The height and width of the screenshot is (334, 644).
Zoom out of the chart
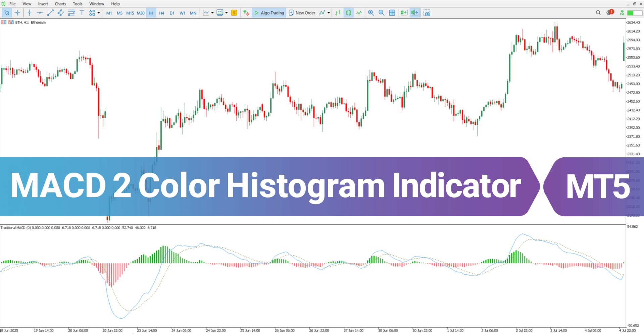[381, 13]
